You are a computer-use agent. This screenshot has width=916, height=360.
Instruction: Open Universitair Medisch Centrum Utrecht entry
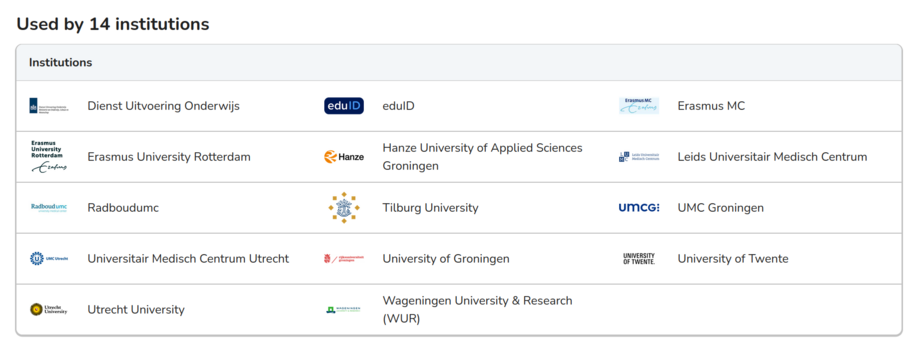[188, 258]
